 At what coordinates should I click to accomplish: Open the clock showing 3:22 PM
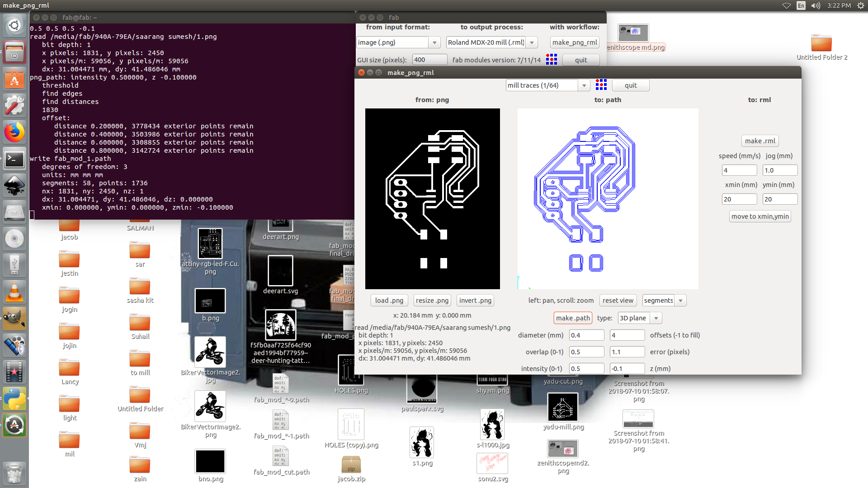pyautogui.click(x=839, y=5)
